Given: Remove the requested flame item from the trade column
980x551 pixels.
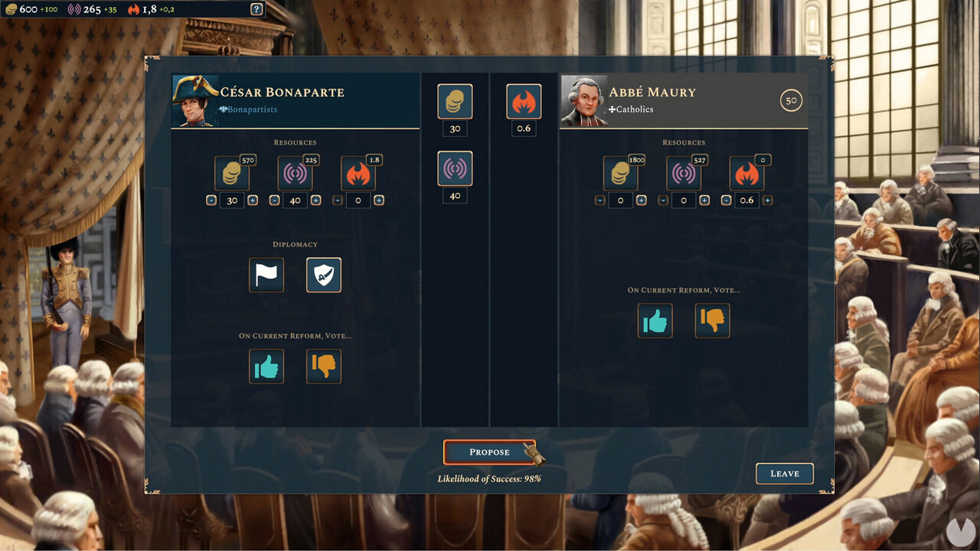Looking at the screenshot, I should click(524, 102).
